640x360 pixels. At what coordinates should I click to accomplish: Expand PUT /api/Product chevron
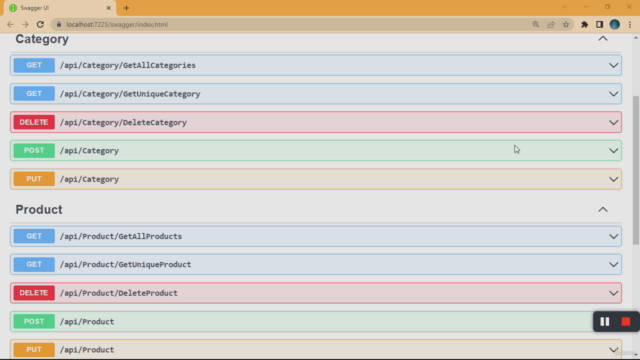click(613, 350)
